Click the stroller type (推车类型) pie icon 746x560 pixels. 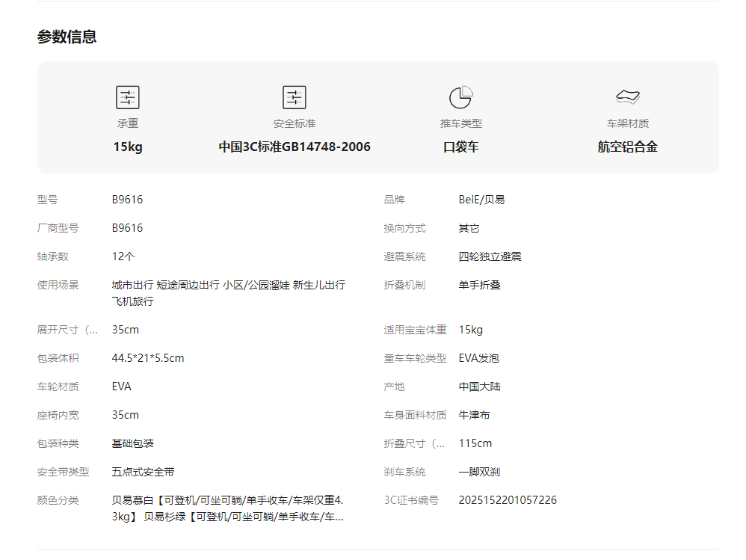click(460, 97)
